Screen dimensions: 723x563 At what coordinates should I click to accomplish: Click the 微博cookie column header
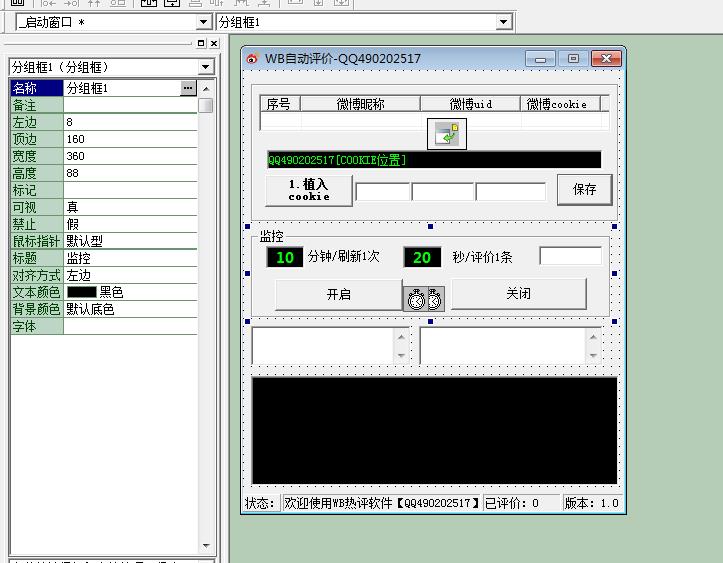pos(559,104)
